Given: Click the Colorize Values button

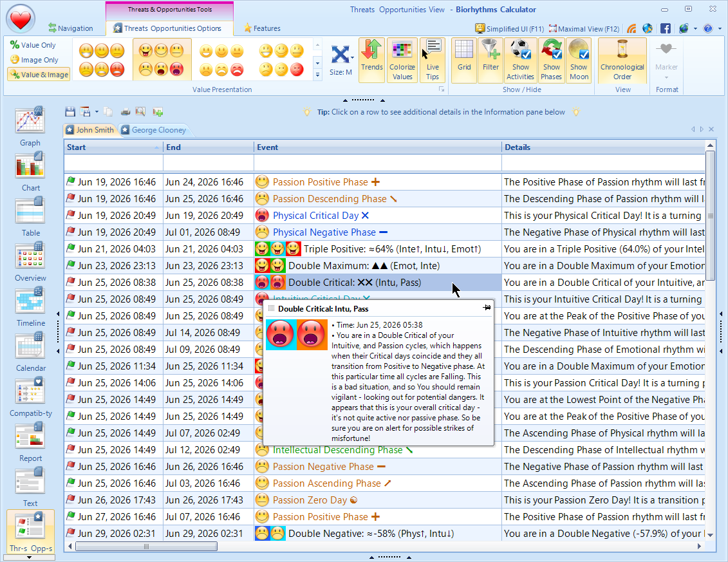Looking at the screenshot, I should pos(402,60).
